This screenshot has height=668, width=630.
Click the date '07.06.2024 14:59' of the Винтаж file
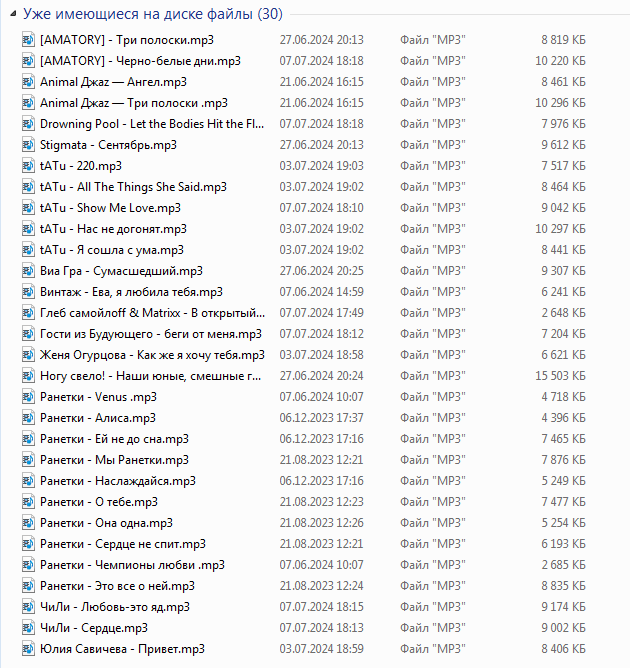pos(322,292)
